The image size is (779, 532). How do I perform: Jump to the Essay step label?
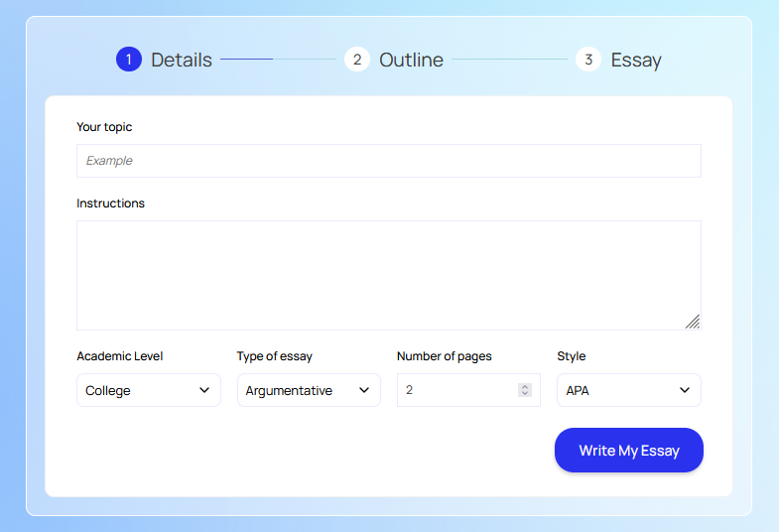click(x=636, y=60)
